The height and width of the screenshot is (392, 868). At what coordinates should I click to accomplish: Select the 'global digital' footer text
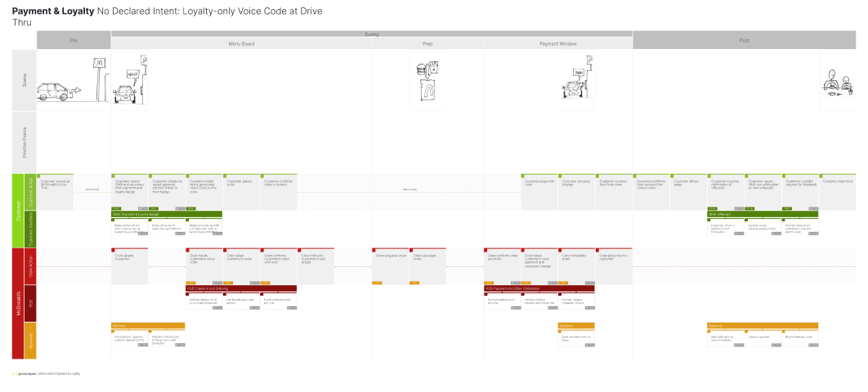pyautogui.click(x=26, y=374)
